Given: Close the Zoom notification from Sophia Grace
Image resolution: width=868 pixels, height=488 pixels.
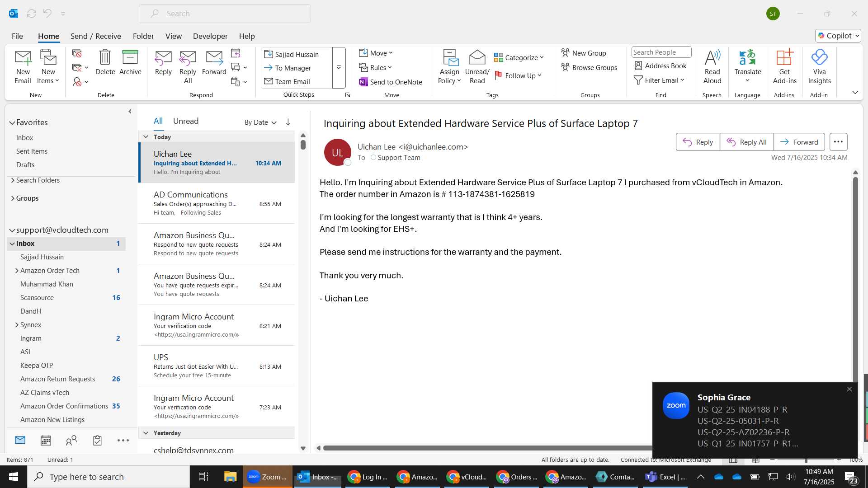Looking at the screenshot, I should tap(849, 389).
